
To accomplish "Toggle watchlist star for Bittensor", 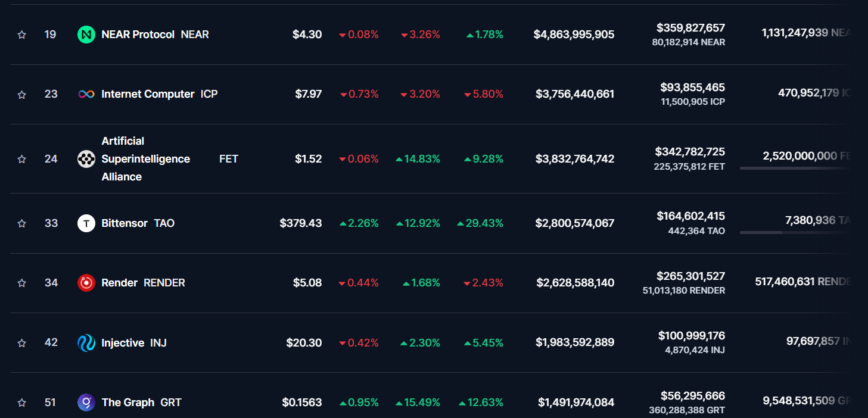I will click(22, 223).
